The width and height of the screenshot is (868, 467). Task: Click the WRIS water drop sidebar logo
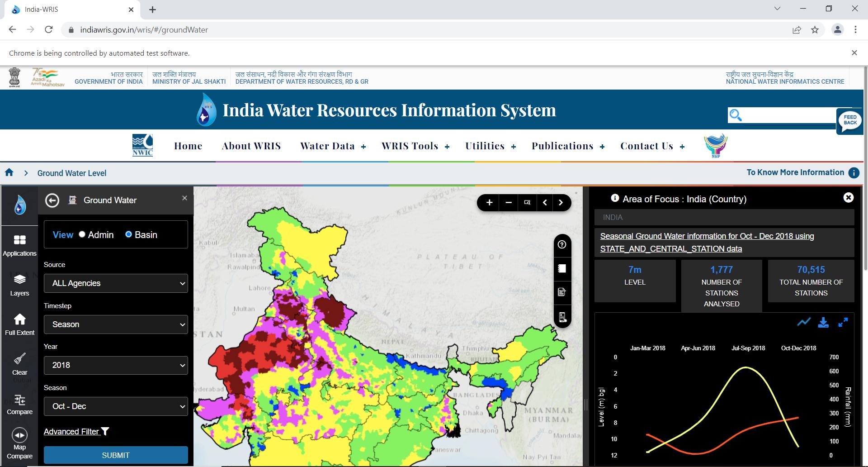point(19,205)
